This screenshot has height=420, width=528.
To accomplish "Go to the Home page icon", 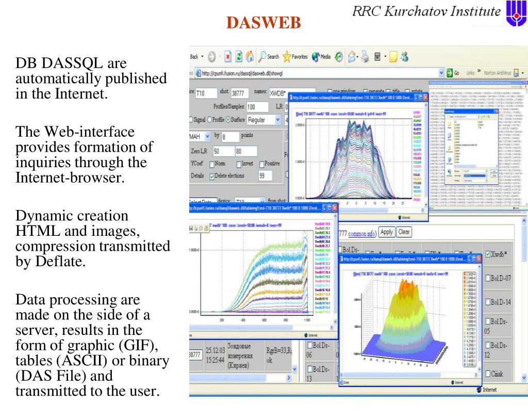I will click(x=250, y=57).
